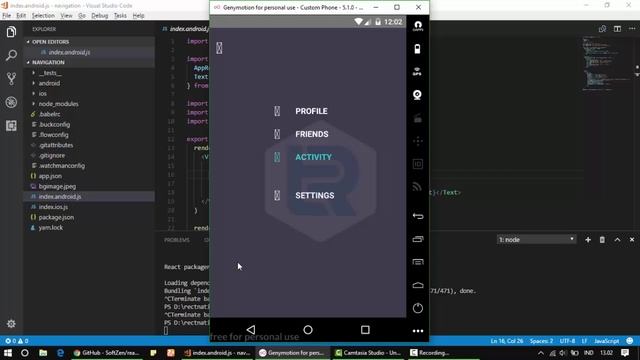Viewport: 640px width, 360px height.
Task: Tap FRIENDS in the app menu
Action: [x=311, y=134]
